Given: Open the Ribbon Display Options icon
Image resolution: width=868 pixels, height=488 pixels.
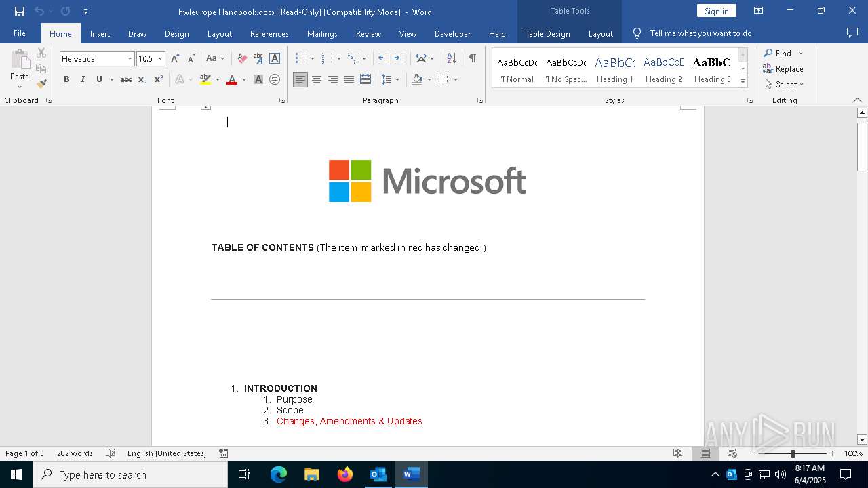Looking at the screenshot, I should pyautogui.click(x=759, y=11).
